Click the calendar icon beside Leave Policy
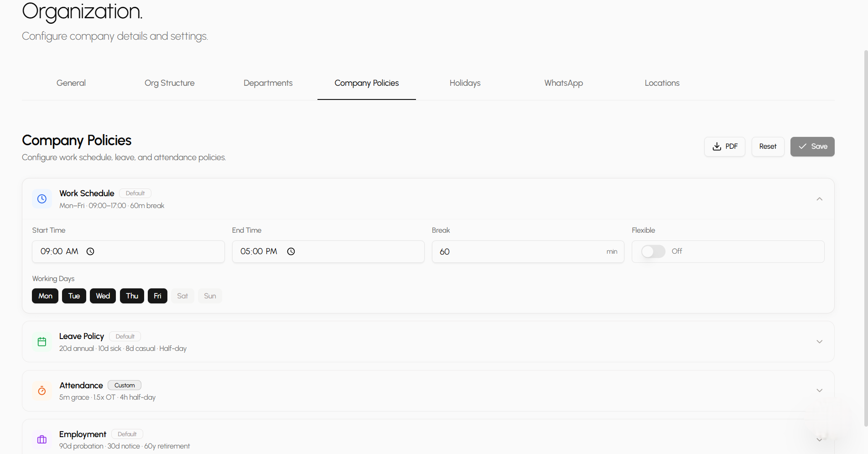 click(x=42, y=341)
